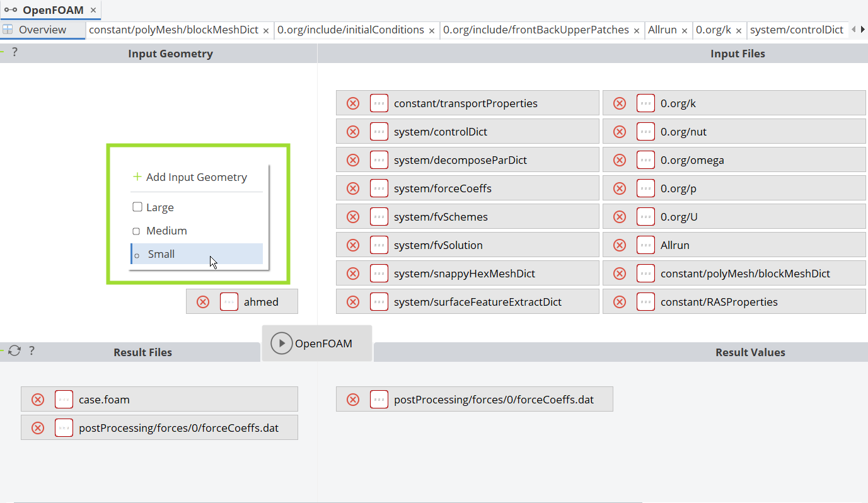Open options for case.foam result file
This screenshot has width=868, height=503.
click(x=64, y=400)
